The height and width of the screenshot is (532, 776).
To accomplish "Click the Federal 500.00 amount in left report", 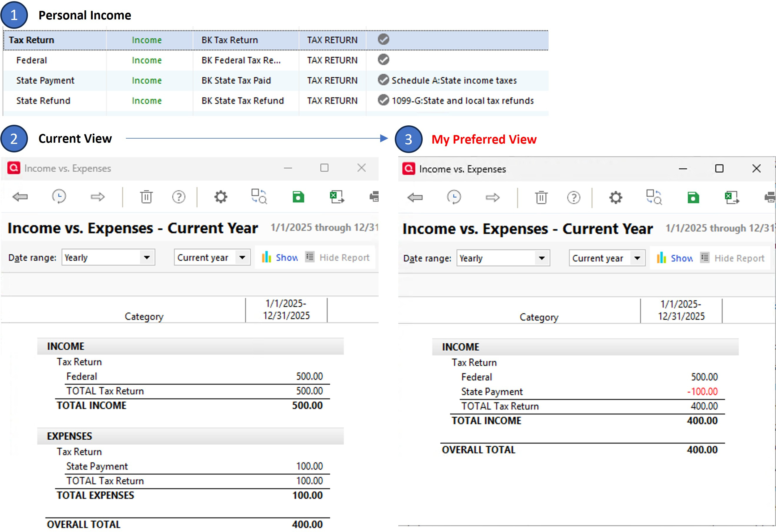I will click(x=309, y=376).
